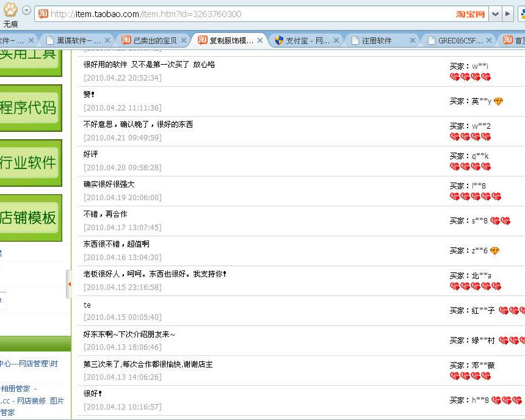
Task: Click the diamond badge beside buyer 英**y
Action: [x=498, y=101]
